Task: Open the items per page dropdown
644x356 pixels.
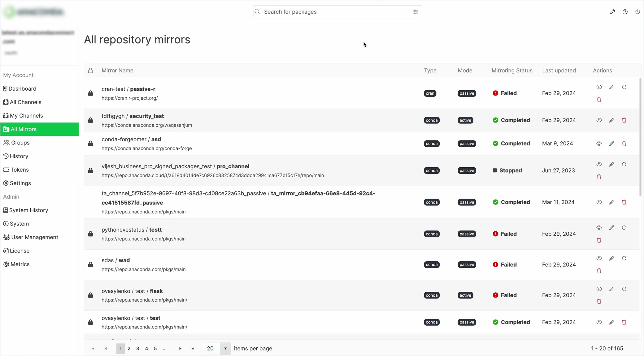Action: pos(225,349)
